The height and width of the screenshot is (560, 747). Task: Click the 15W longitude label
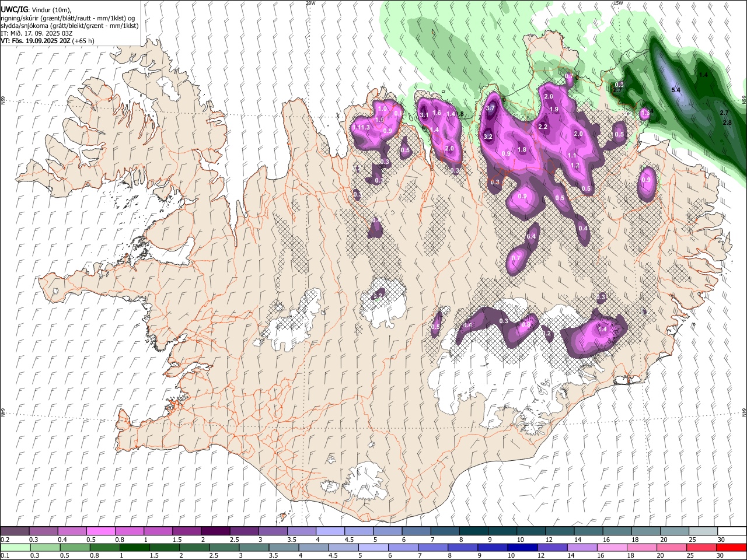click(618, 3)
